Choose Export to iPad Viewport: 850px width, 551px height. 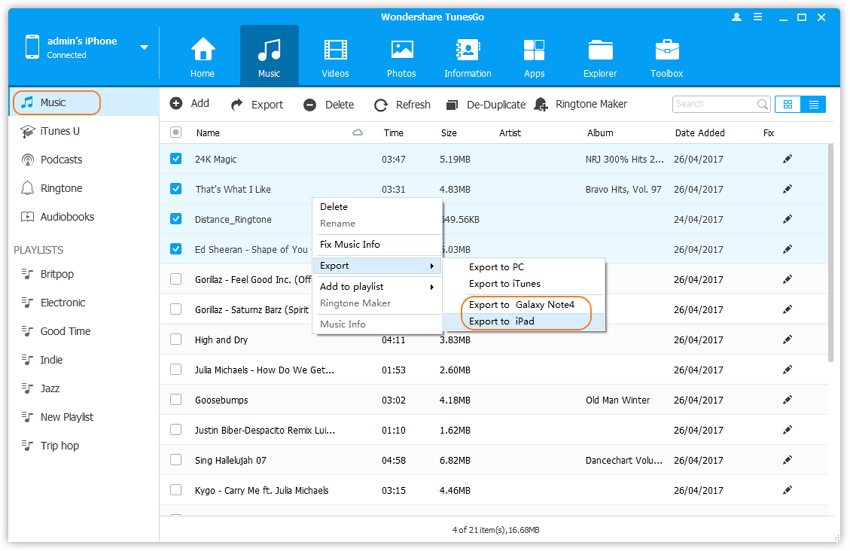click(502, 321)
